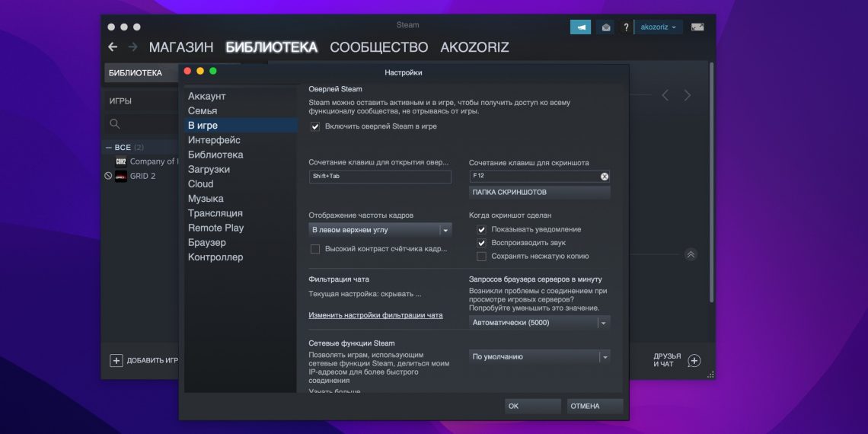Click the question mark help icon
Screen dimensions: 868x434
tap(626, 27)
